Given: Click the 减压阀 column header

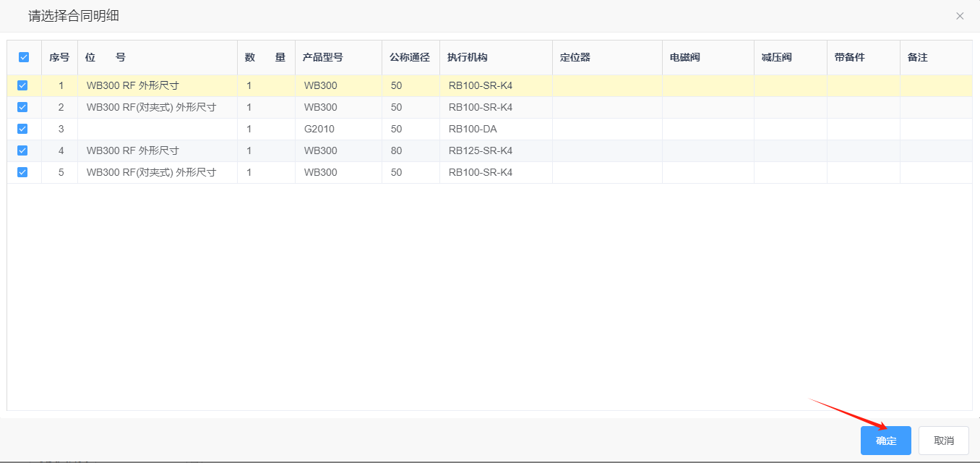Looking at the screenshot, I should point(777,57).
